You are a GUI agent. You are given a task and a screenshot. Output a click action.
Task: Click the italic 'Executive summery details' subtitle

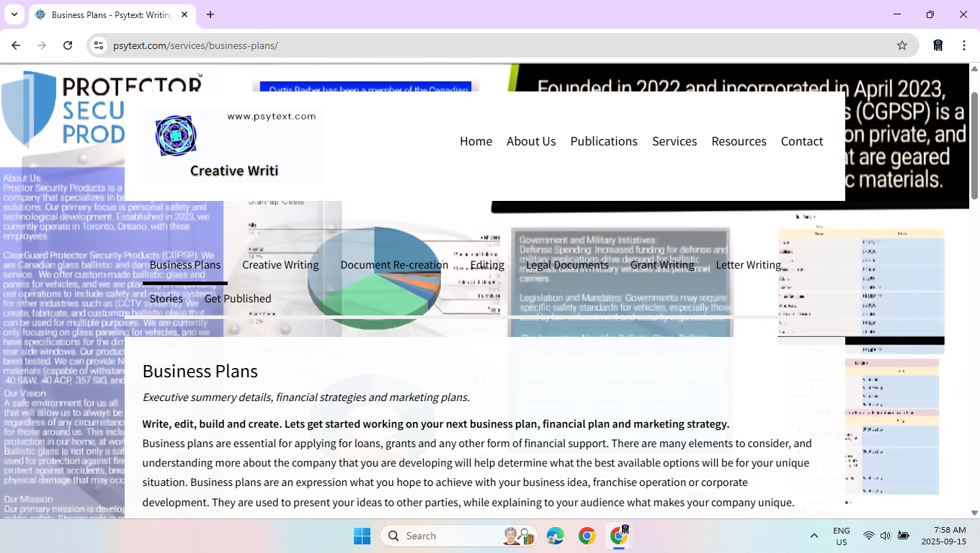[306, 397]
